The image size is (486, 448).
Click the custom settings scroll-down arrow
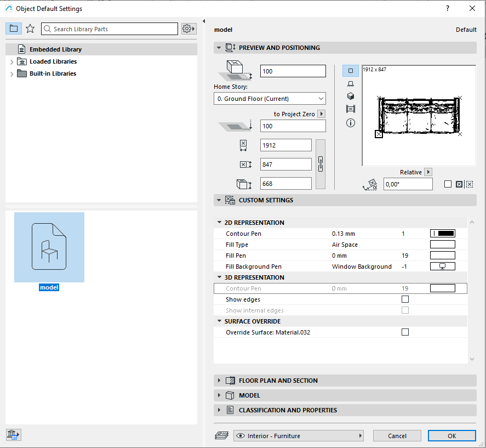pyautogui.click(x=472, y=359)
